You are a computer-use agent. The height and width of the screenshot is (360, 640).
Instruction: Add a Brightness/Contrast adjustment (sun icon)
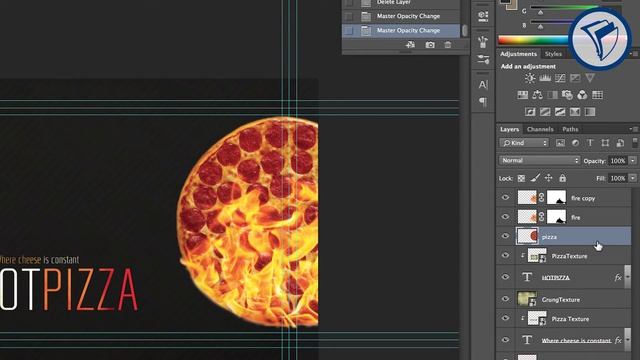[x=530, y=78]
